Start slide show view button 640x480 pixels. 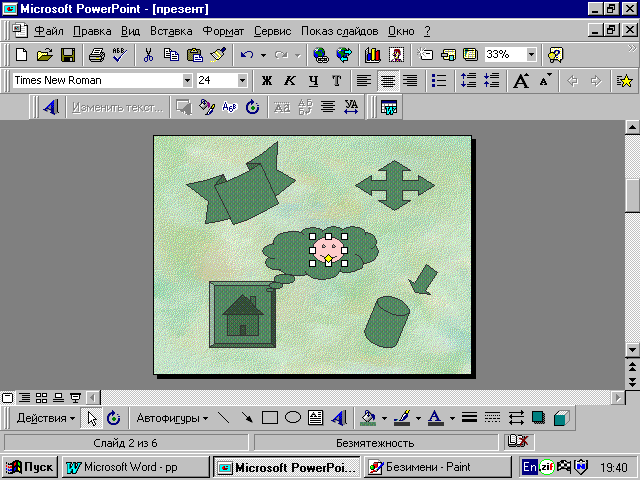[x=76, y=398]
